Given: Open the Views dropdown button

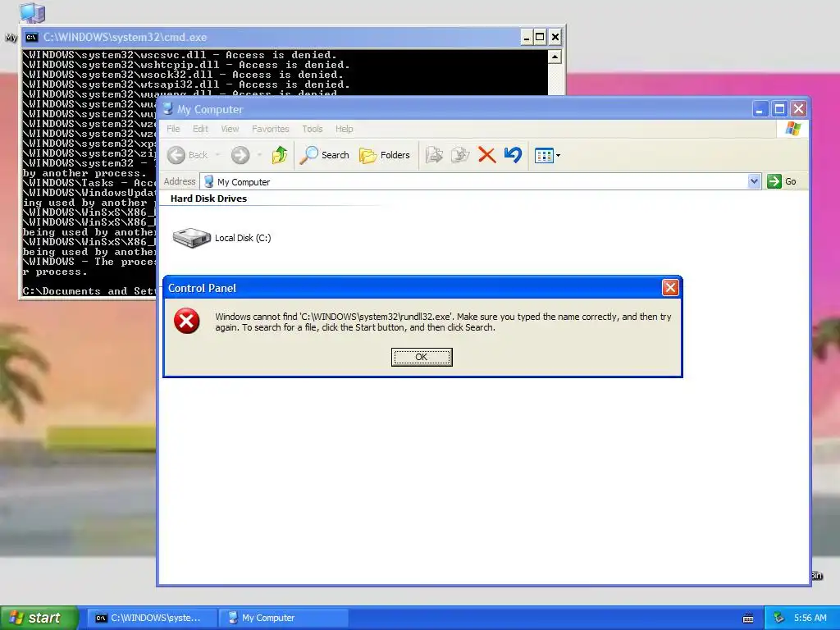Looking at the screenshot, I should [547, 155].
